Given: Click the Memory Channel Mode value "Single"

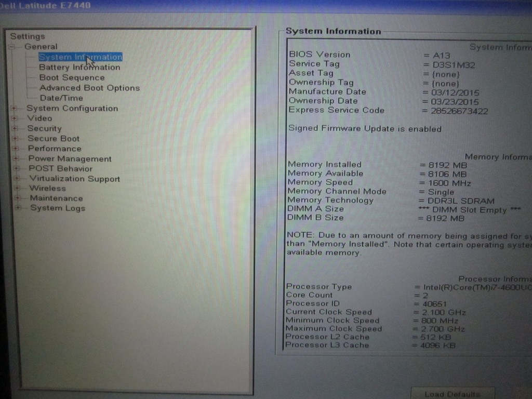Looking at the screenshot, I should click(441, 192).
